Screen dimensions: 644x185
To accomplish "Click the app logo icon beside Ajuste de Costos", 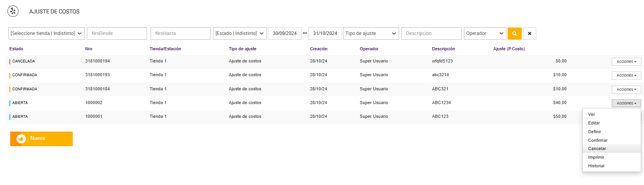I will tap(13, 11).
